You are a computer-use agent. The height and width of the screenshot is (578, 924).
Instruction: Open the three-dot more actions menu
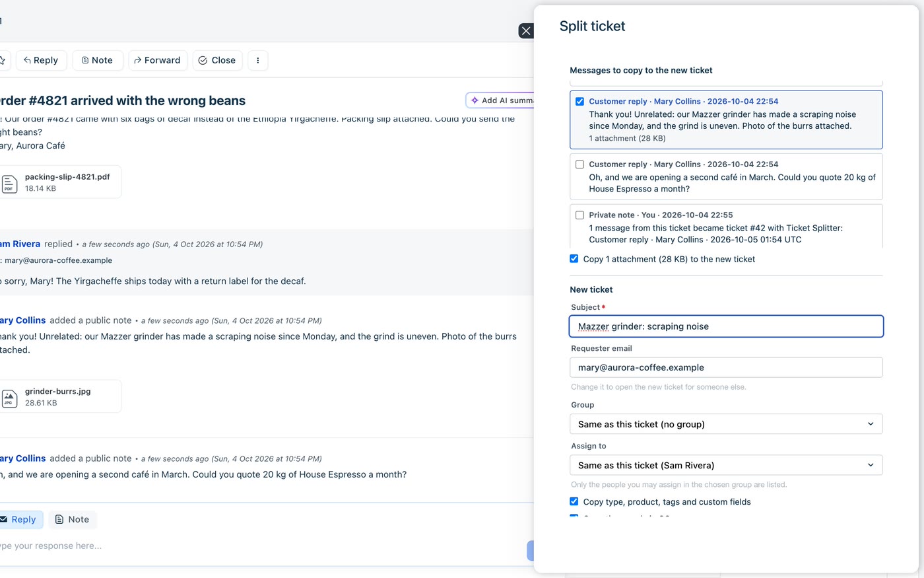tap(258, 60)
